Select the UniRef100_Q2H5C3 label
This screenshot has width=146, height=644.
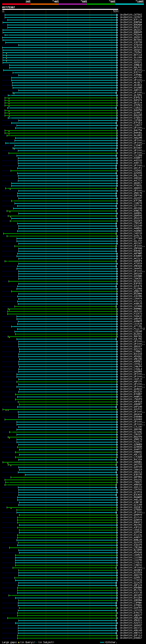131,578
